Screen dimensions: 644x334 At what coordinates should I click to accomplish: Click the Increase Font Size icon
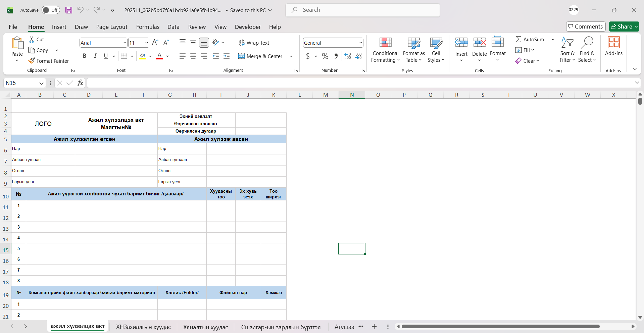[155, 43]
